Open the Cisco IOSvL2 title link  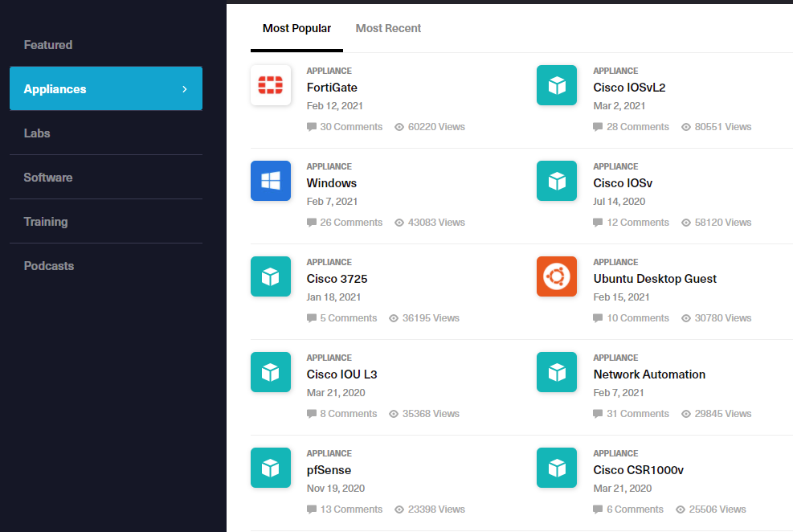[629, 88]
